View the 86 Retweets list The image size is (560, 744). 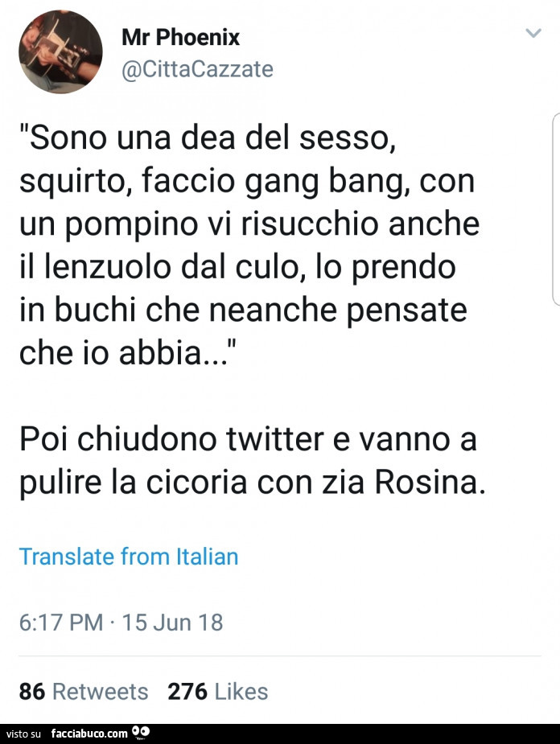(84, 692)
